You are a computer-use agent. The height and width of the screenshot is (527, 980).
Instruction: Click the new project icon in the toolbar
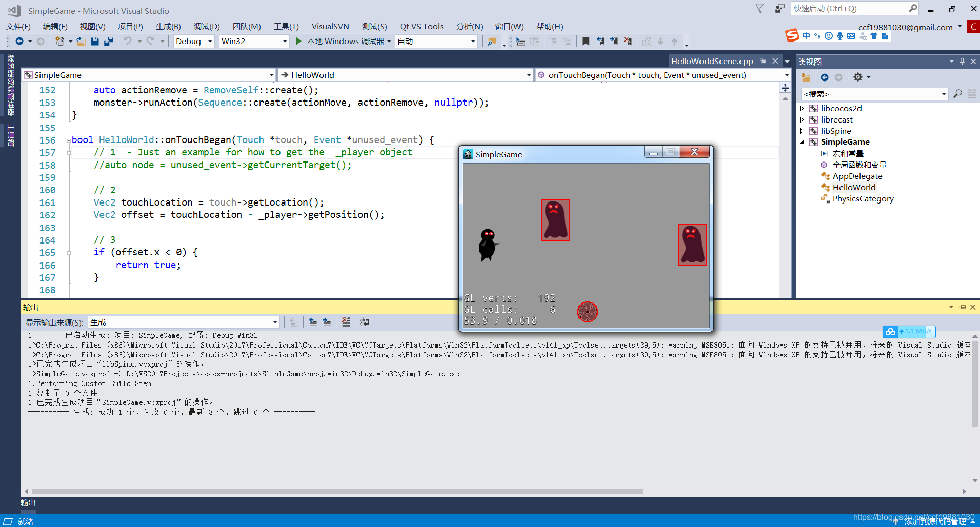pyautogui.click(x=59, y=42)
